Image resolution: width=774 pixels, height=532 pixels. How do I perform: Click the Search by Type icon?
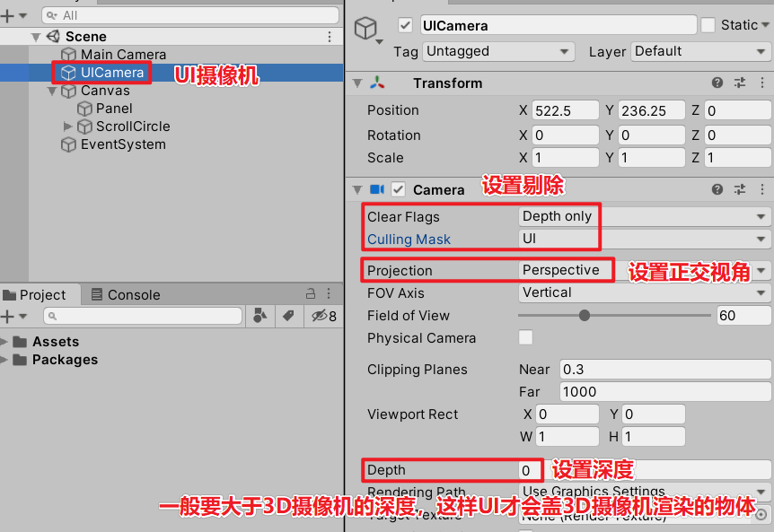pos(260,316)
